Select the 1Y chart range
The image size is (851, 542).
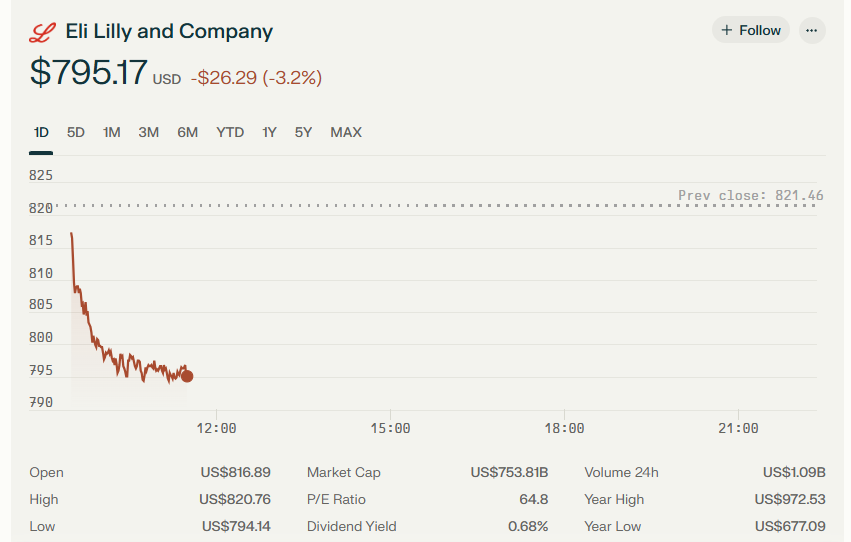point(269,132)
